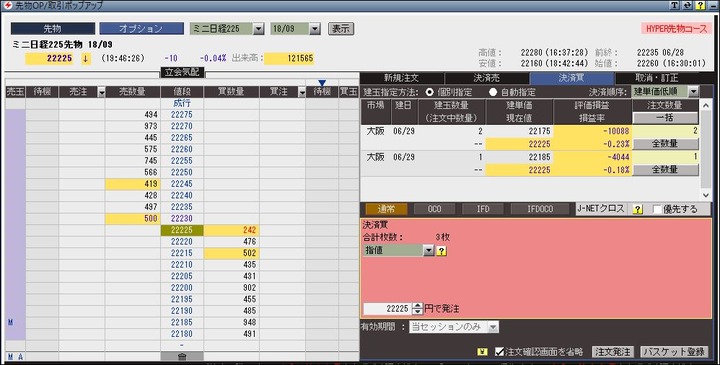Open help via title bar question mark
This screenshot has height=365, width=720.
[x=700, y=5]
